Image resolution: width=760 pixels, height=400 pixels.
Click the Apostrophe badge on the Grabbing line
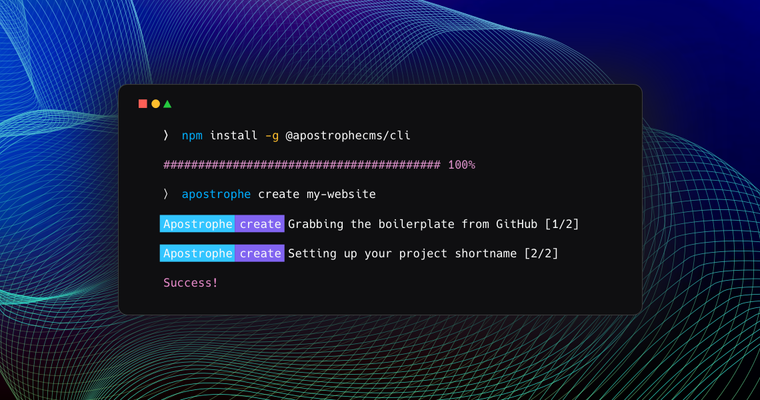(198, 224)
